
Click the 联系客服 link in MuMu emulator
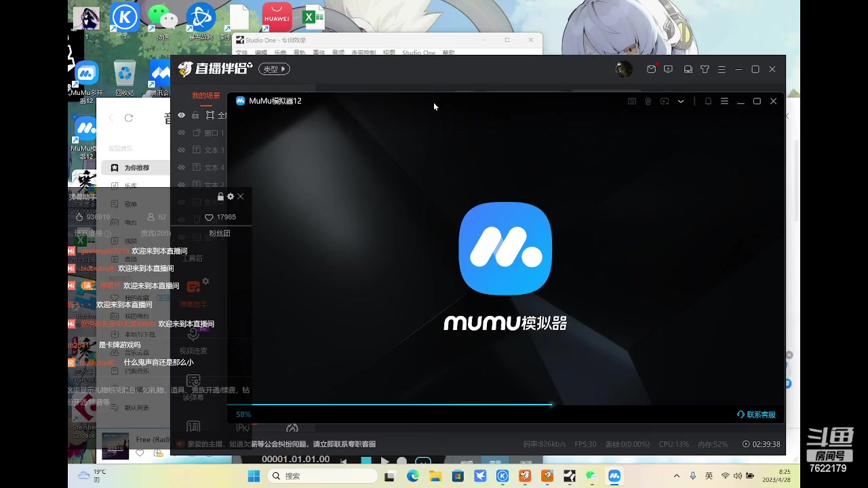(756, 414)
